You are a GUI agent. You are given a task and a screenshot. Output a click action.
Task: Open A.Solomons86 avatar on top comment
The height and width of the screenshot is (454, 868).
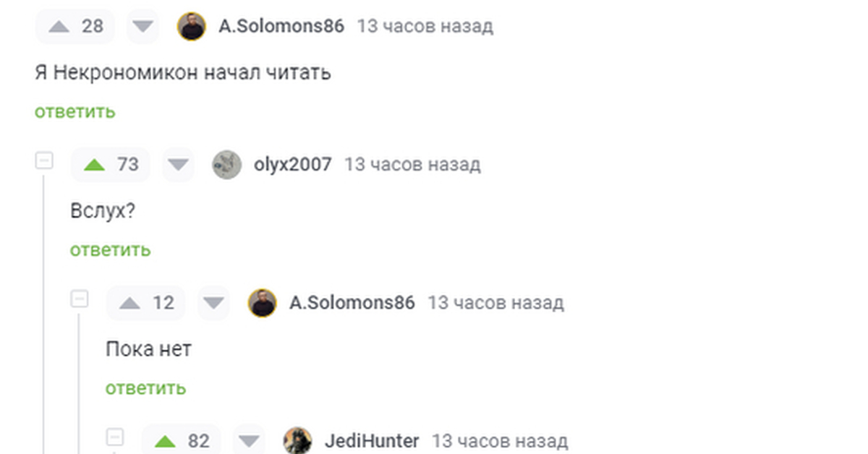pos(192,27)
